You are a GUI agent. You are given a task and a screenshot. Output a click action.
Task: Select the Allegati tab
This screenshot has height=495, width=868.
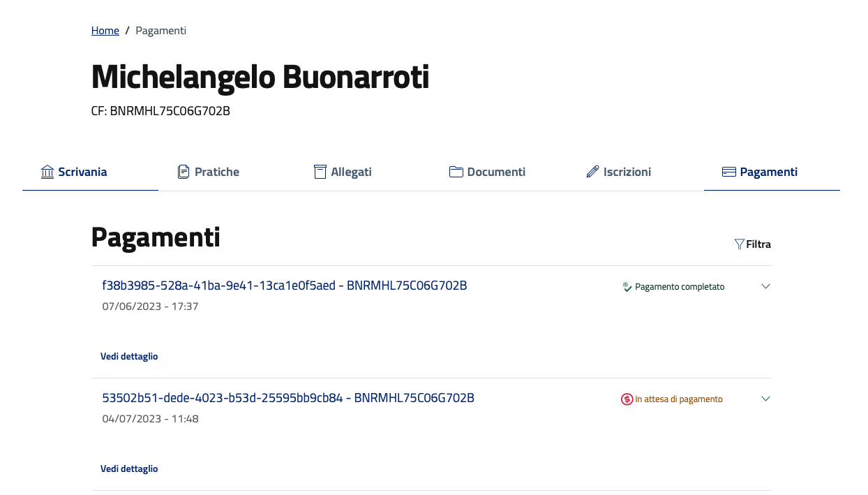[x=351, y=172]
